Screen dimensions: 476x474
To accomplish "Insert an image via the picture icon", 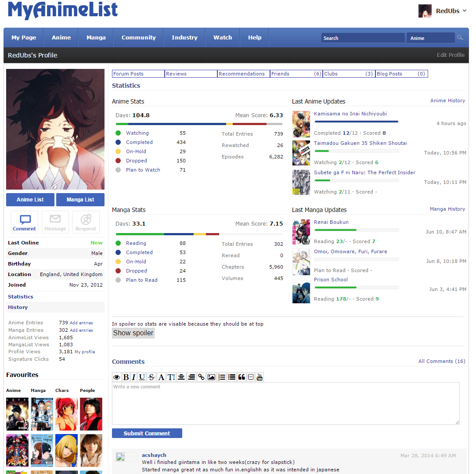I will 211,377.
